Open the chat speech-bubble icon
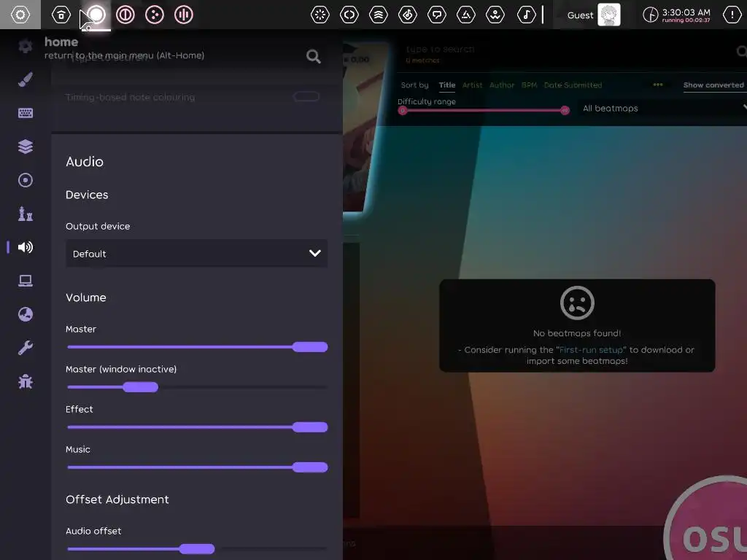 pos(436,15)
